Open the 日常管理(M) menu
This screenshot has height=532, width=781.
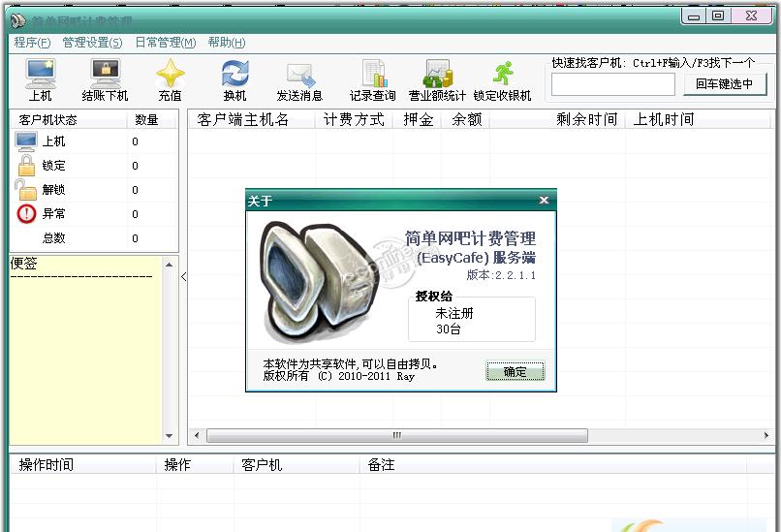(x=166, y=43)
